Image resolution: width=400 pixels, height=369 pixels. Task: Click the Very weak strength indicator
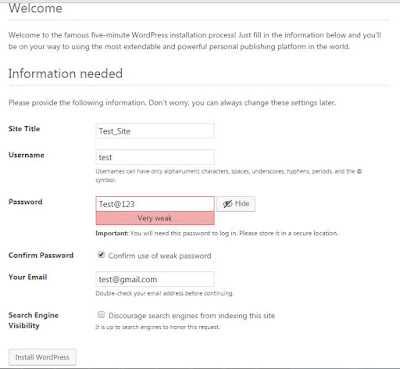[x=155, y=218]
